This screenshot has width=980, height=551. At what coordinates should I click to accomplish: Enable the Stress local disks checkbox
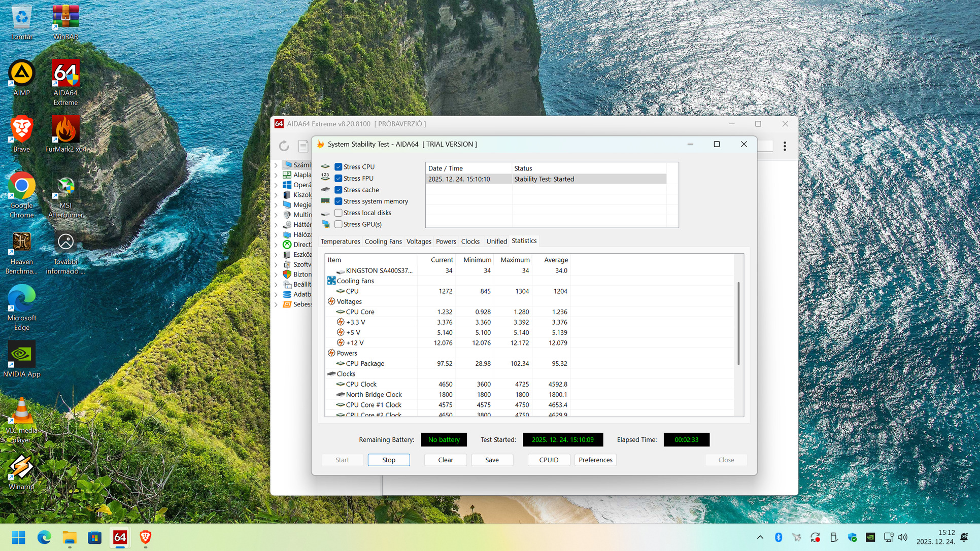coord(339,213)
